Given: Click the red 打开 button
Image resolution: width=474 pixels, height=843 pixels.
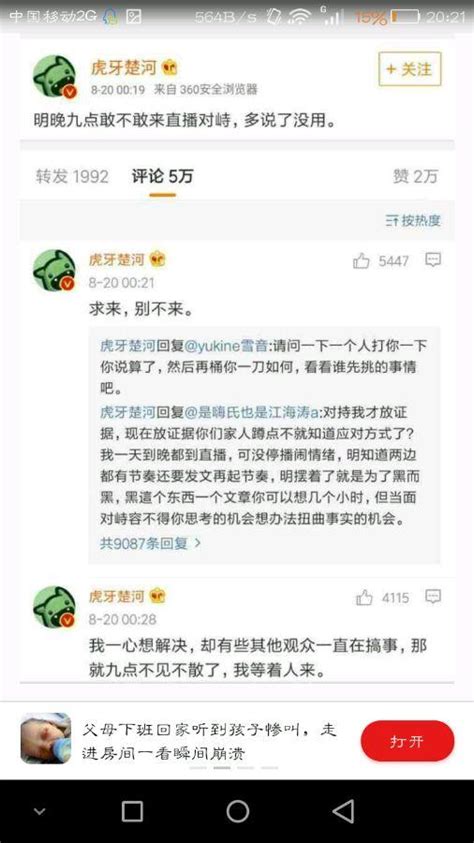Looking at the screenshot, I should [x=407, y=741].
